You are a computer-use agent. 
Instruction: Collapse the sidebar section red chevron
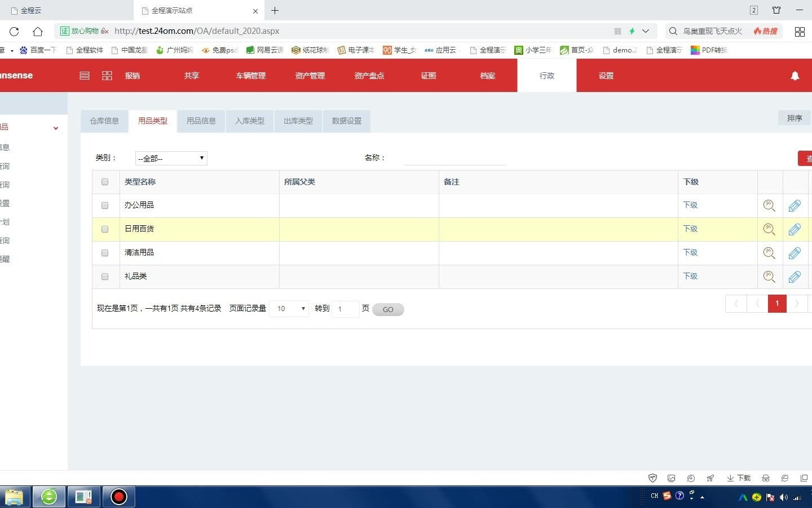pyautogui.click(x=56, y=128)
